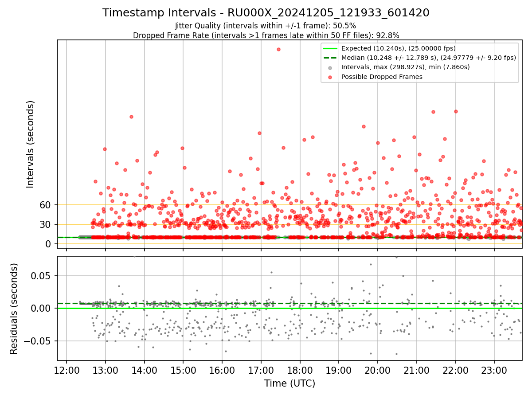This screenshot has height=399, width=532.
Task: Click the '22:00' x-axis tick label
Action: (455, 371)
